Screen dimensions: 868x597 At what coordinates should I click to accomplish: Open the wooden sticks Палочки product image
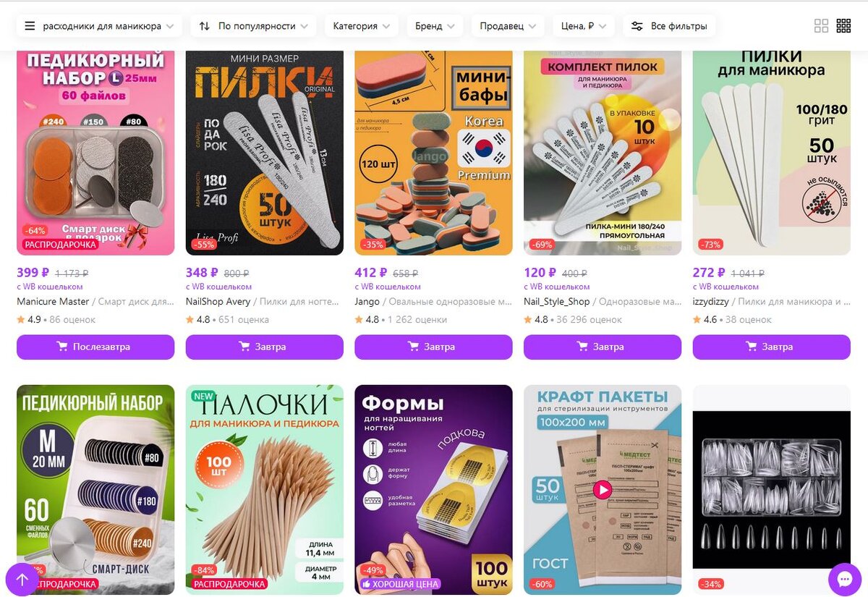pos(265,489)
